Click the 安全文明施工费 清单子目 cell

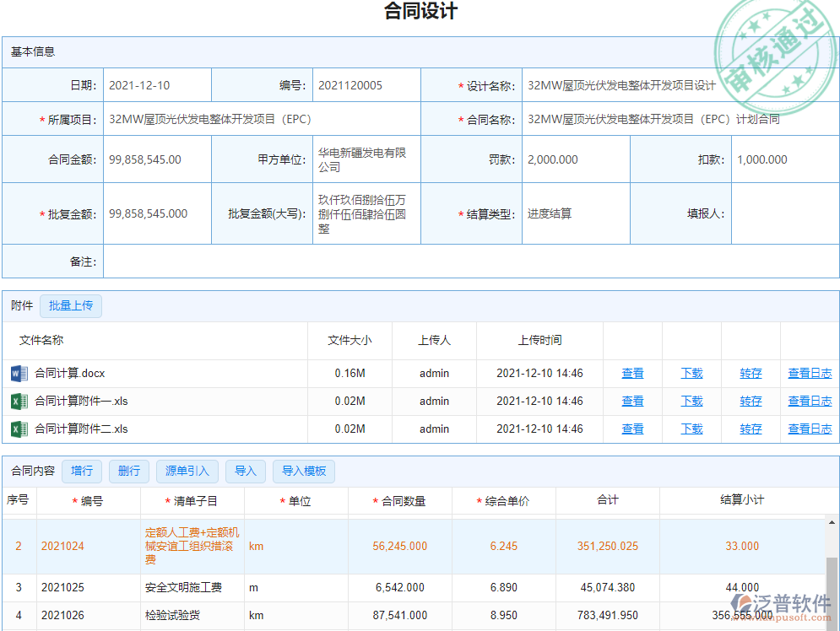coord(187,588)
